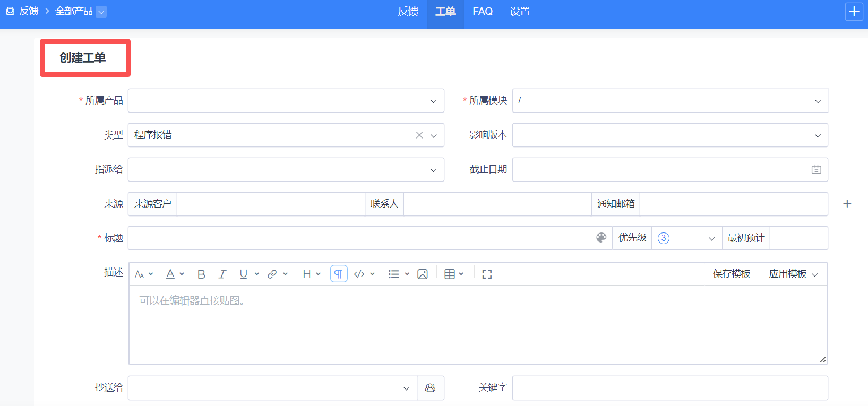Clear the selected 程序报错 type
This screenshot has width=868, height=406.
(419, 135)
